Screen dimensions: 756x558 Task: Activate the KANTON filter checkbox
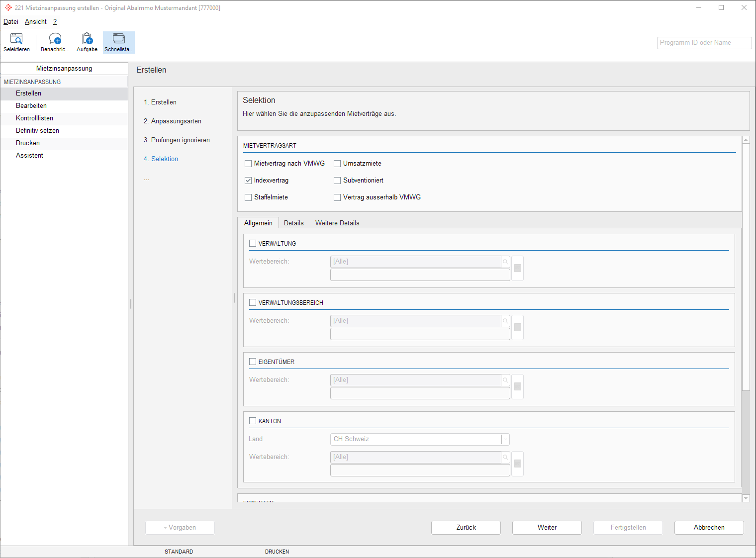253,421
